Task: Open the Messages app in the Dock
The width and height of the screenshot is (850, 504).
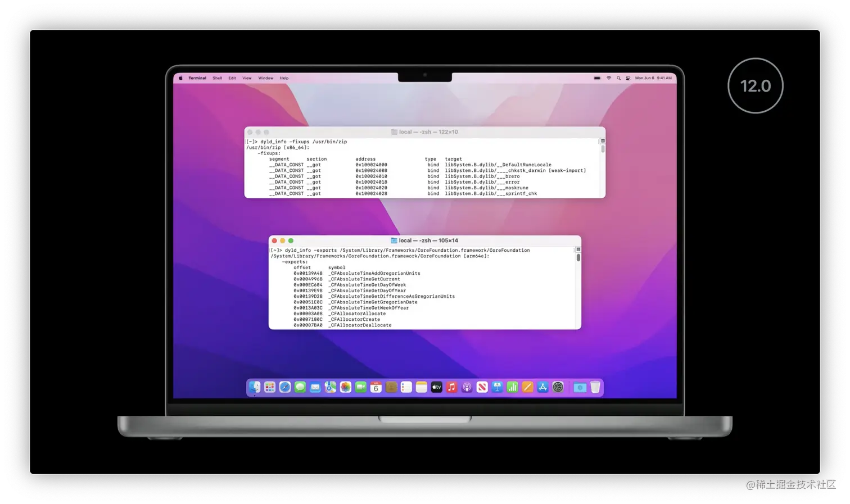Action: [x=300, y=387]
